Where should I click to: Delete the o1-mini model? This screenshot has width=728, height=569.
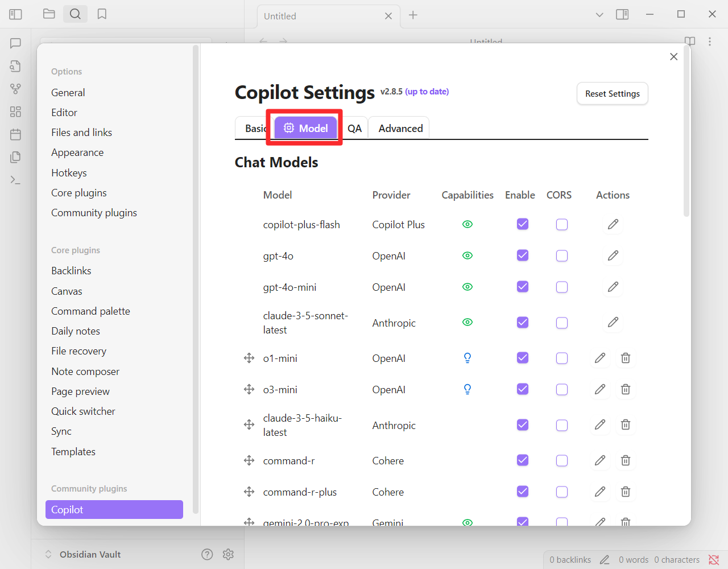coord(626,358)
